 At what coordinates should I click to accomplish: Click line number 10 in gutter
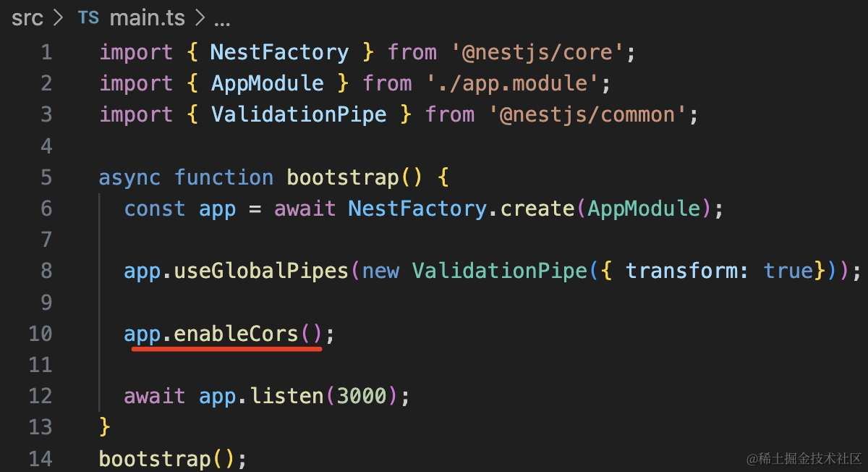coord(41,334)
